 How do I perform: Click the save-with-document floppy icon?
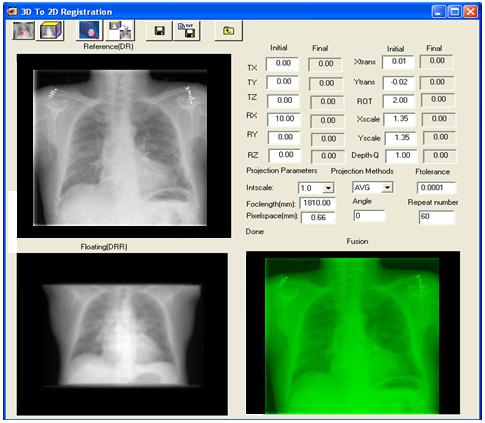point(187,31)
